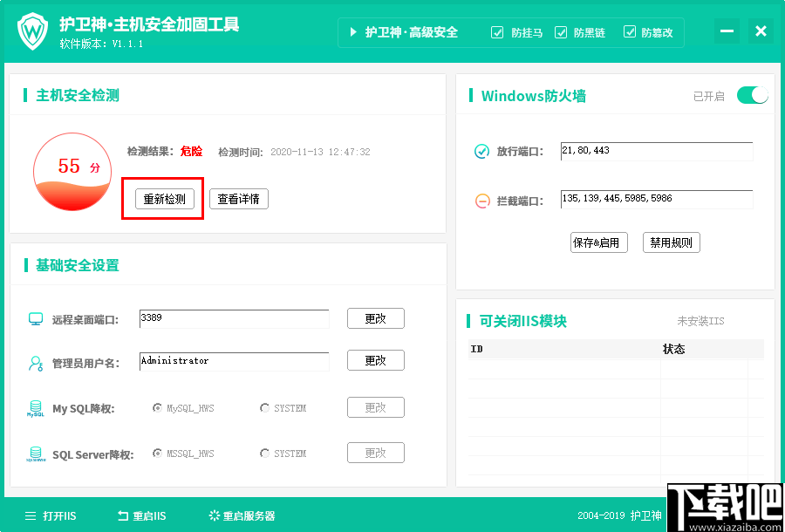Select the SYSTEM radio for MySQL降权

(x=263, y=407)
